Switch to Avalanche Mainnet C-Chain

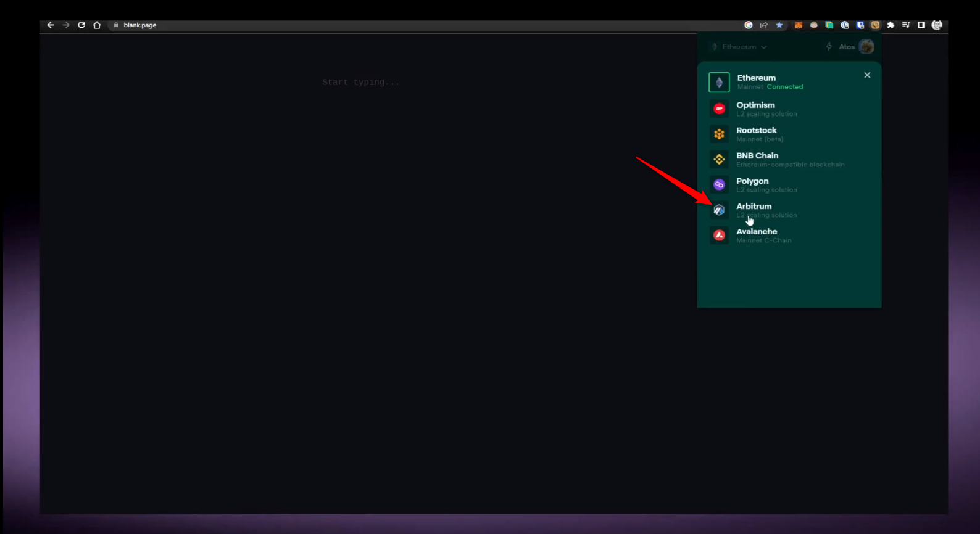click(763, 236)
